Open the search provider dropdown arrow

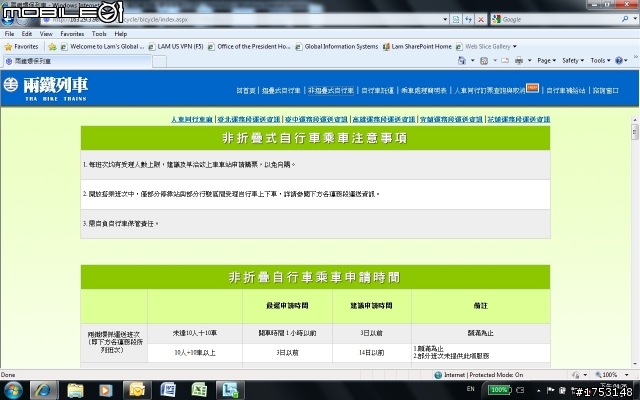[635, 19]
